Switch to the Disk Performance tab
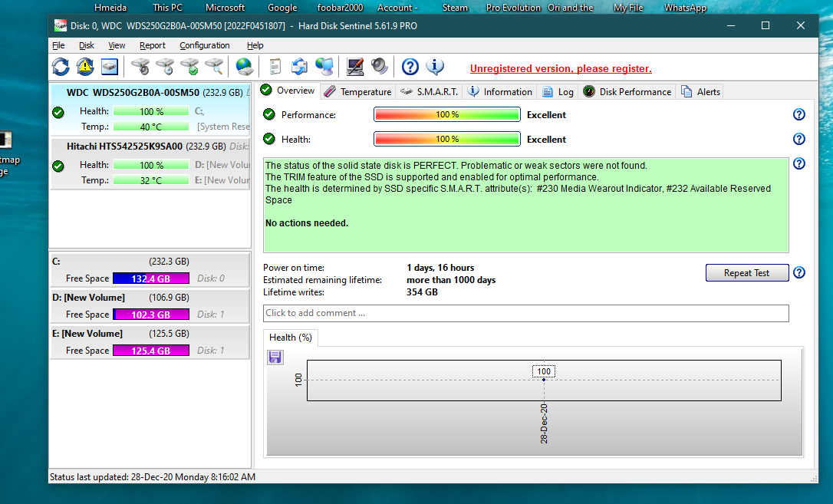The height and width of the screenshot is (504, 833). tap(627, 92)
